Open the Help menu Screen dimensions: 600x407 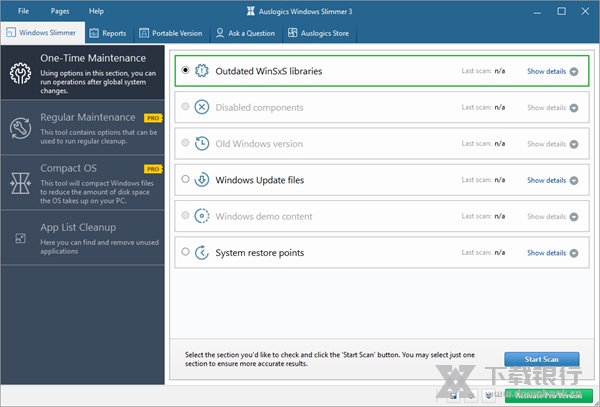click(x=96, y=10)
